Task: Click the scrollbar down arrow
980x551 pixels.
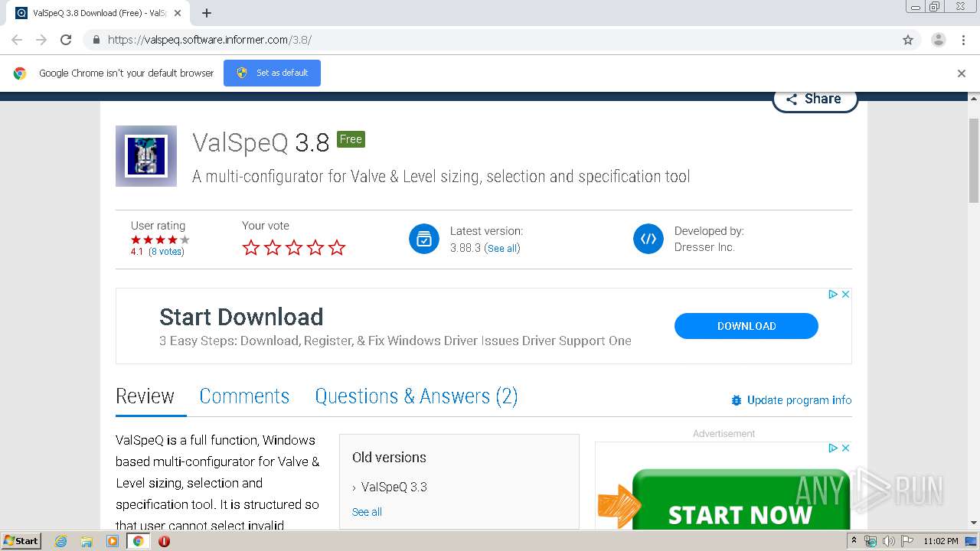Action: pos(974,523)
